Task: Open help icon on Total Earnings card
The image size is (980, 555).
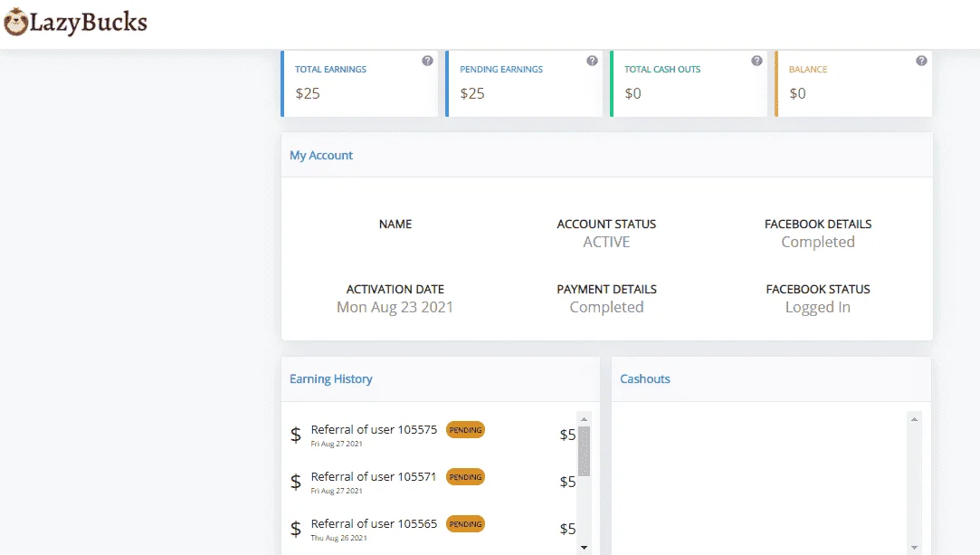Action: pyautogui.click(x=427, y=61)
